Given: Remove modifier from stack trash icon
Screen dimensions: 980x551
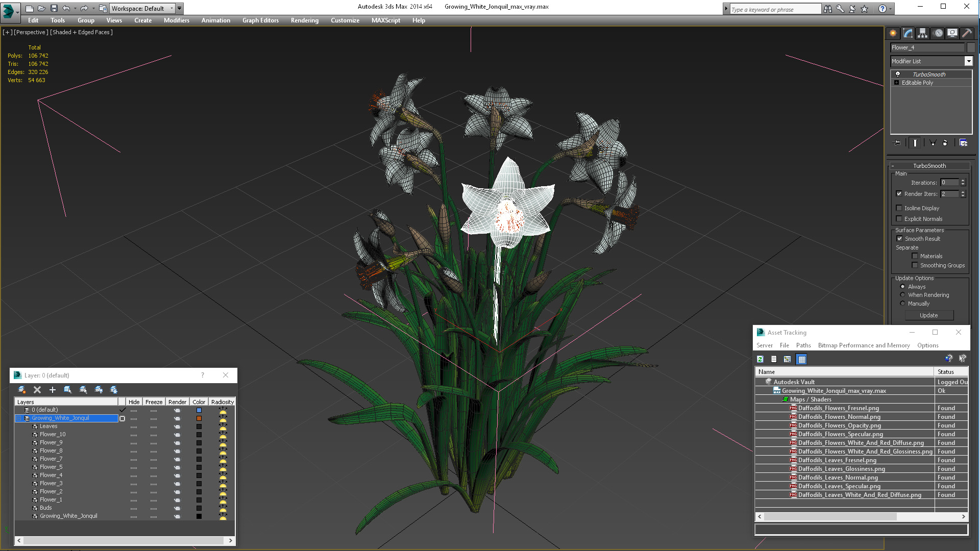Looking at the screenshot, I should pyautogui.click(x=945, y=143).
